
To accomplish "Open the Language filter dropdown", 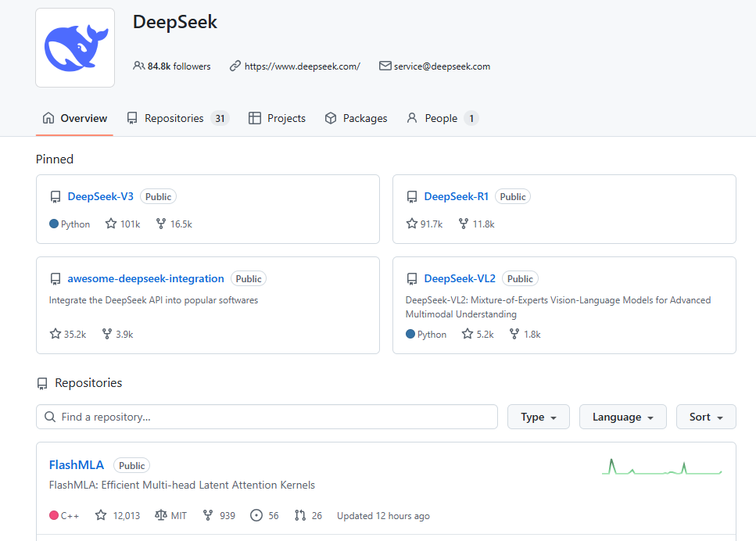I will (623, 417).
